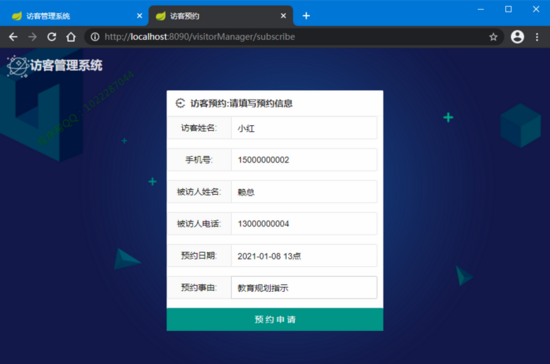Edit the 手机号 field 15000000002
This screenshot has height=364, width=550.
pos(304,160)
